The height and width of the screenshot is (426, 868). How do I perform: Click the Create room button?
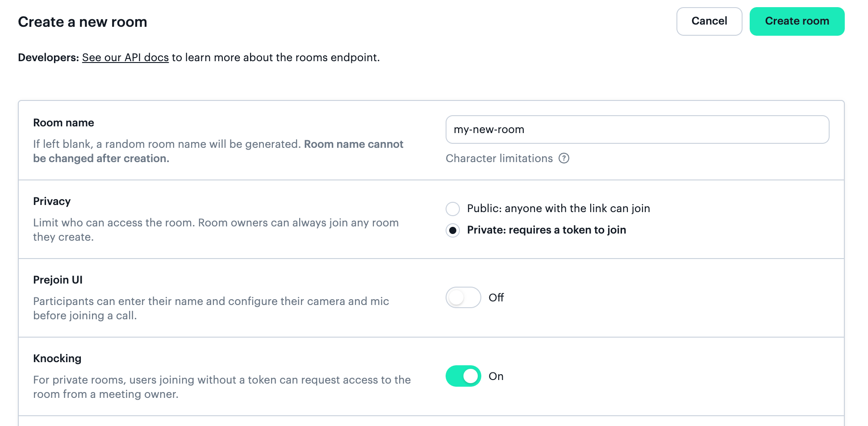[797, 21]
